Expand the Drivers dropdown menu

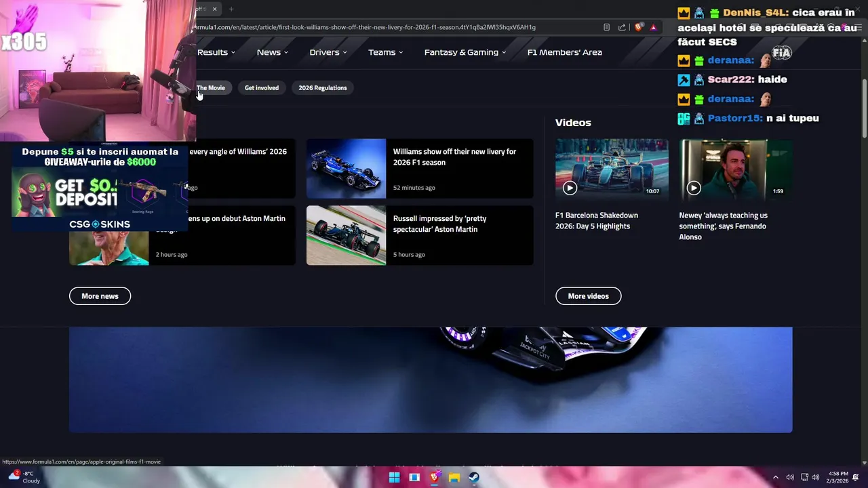(328, 52)
